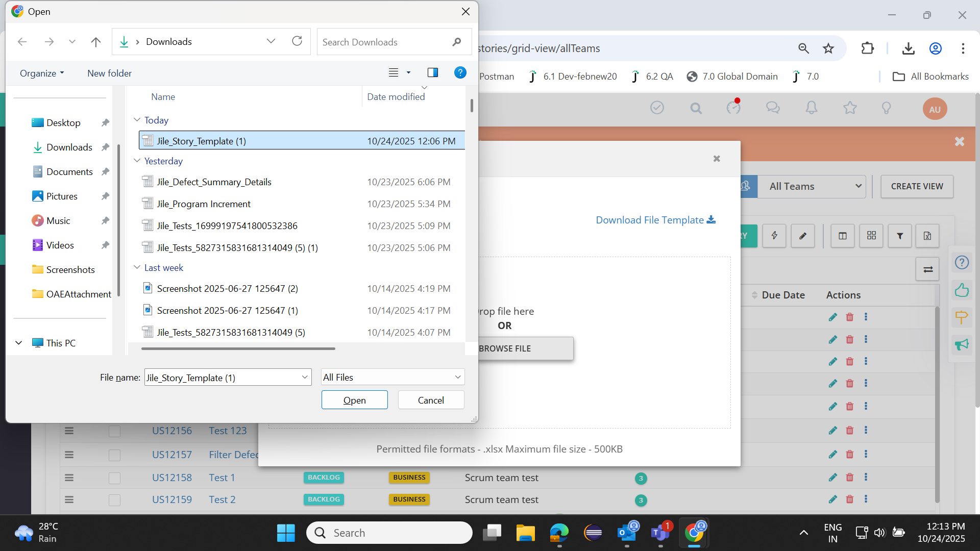Go up one folder level
980x551 pixels.
[x=95, y=42]
